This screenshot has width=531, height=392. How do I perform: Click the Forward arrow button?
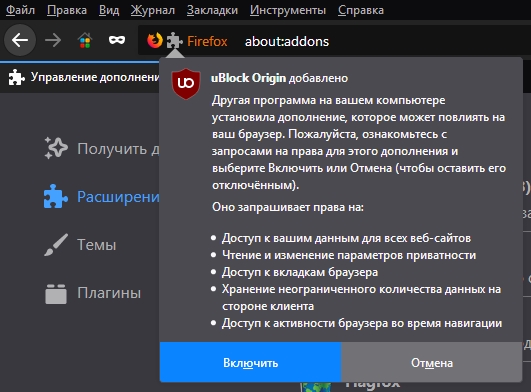[x=53, y=41]
